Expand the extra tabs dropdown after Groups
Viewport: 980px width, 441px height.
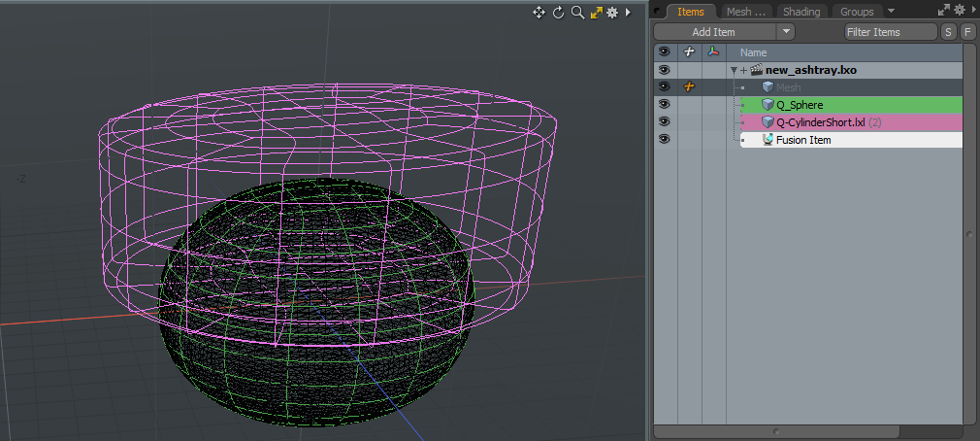[891, 11]
